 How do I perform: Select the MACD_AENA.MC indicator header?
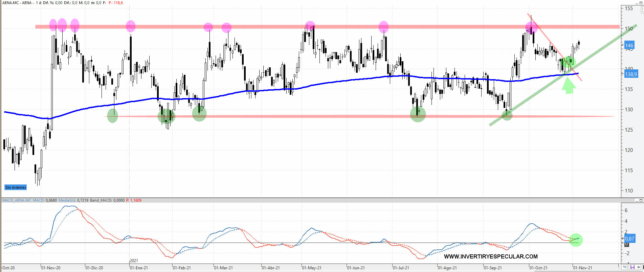click(17, 200)
